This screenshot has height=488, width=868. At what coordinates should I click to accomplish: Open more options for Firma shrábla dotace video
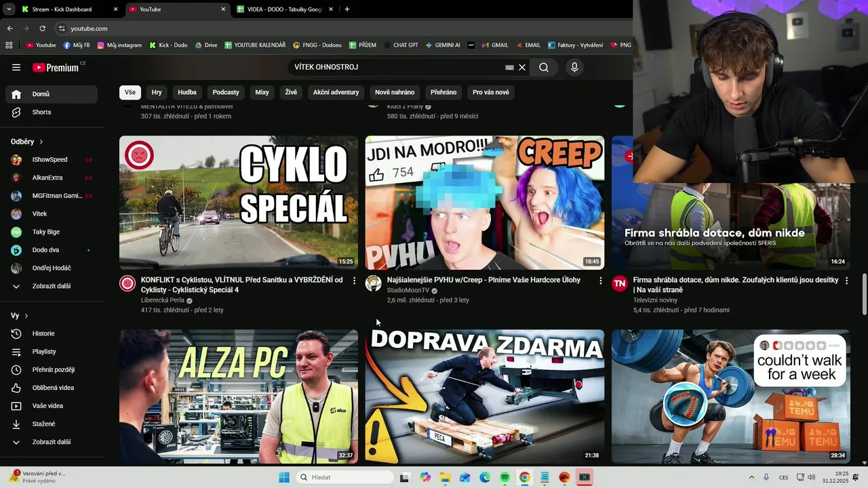(x=846, y=281)
